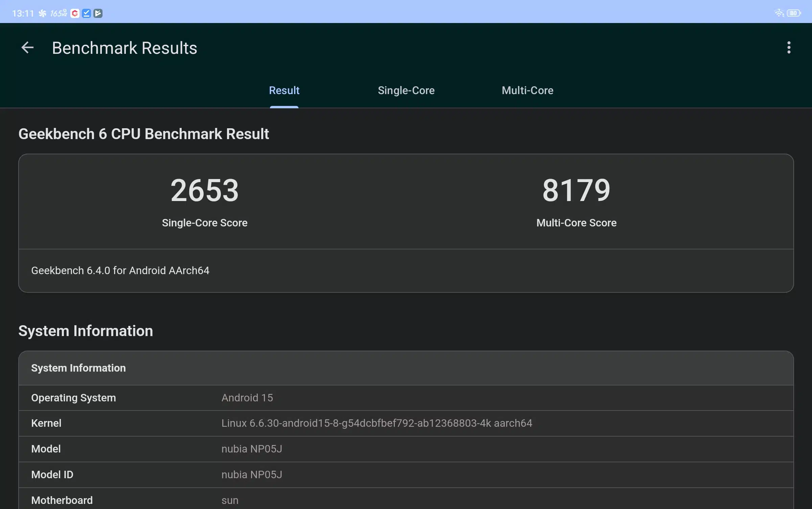Tap the Geekbench 6 CPU Benchmark Result heading
The image size is (812, 509).
click(143, 134)
